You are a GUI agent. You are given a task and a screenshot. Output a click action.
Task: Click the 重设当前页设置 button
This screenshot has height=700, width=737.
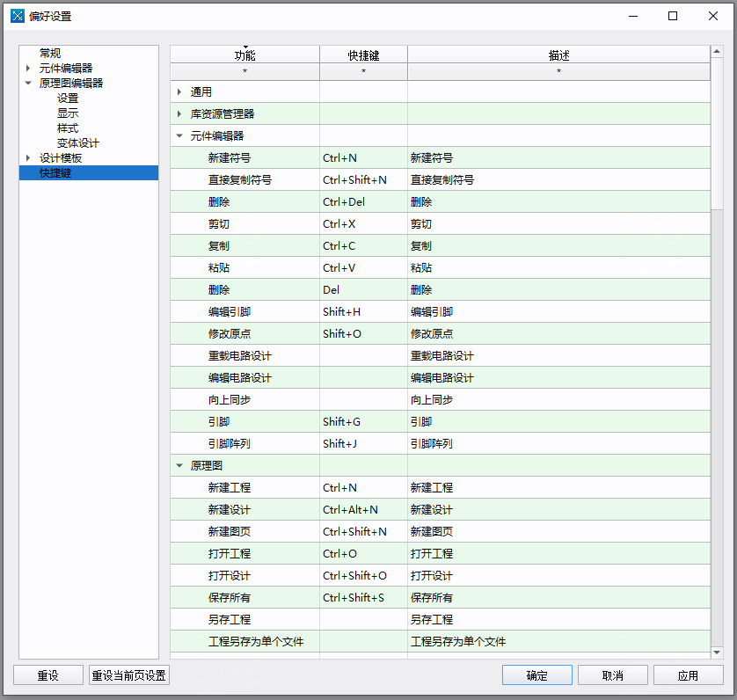(x=128, y=674)
